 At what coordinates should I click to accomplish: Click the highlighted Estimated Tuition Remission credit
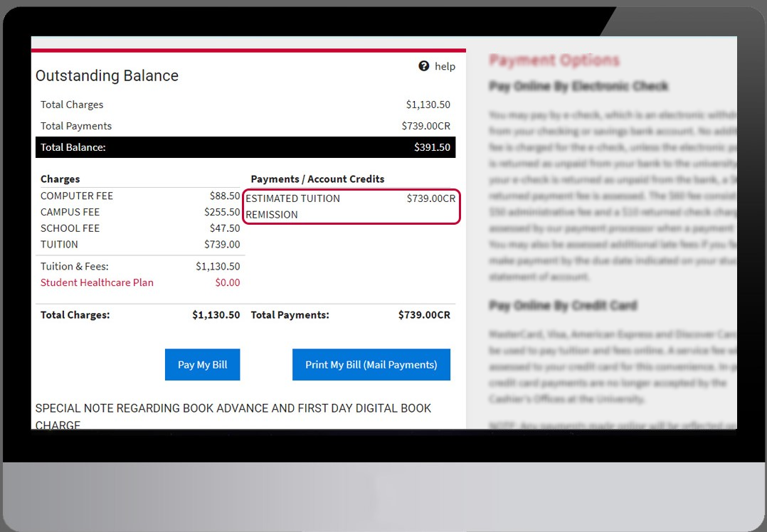[351, 206]
